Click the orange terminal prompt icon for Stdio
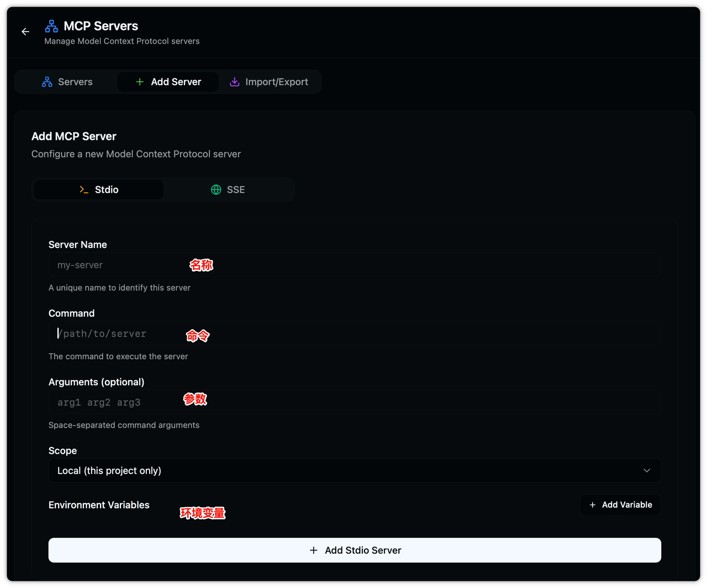The height and width of the screenshot is (588, 707). [x=84, y=190]
